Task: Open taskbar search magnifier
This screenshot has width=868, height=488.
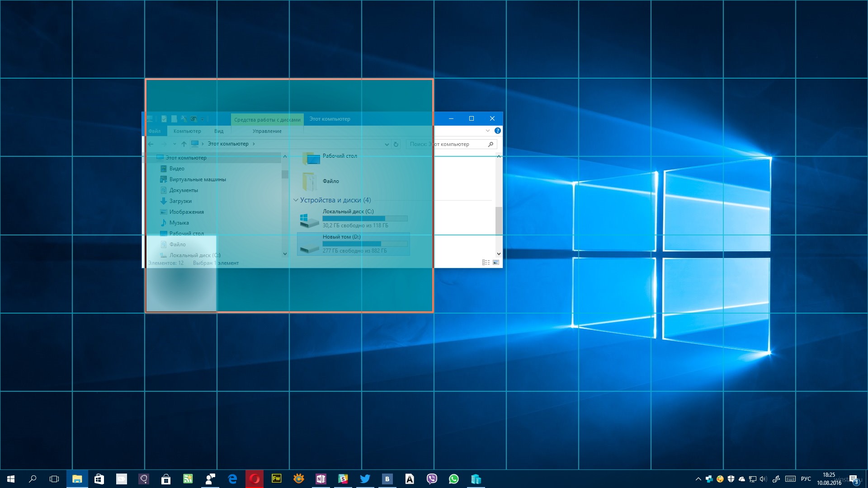Action: coord(33,479)
